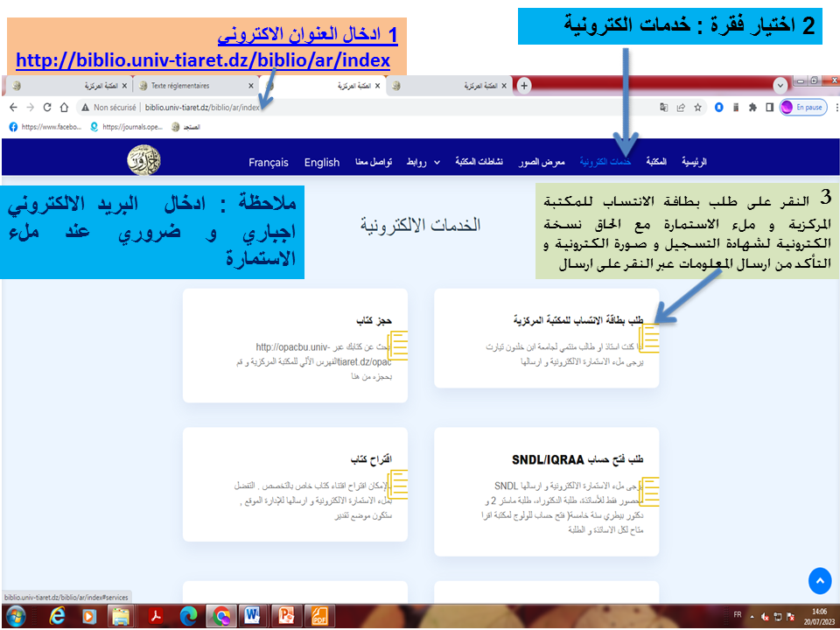Viewport: 840px width, 630px height.
Task: Click the browser address bar URL
Action: coord(202,108)
